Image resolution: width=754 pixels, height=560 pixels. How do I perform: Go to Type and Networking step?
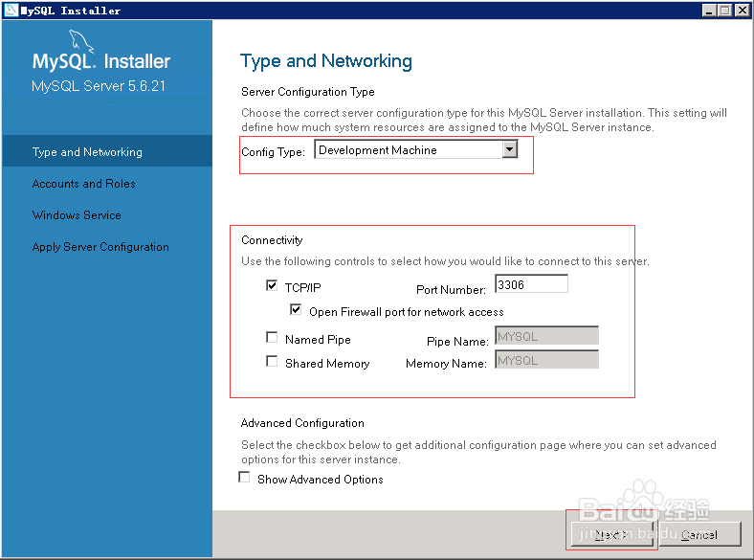tap(107, 151)
